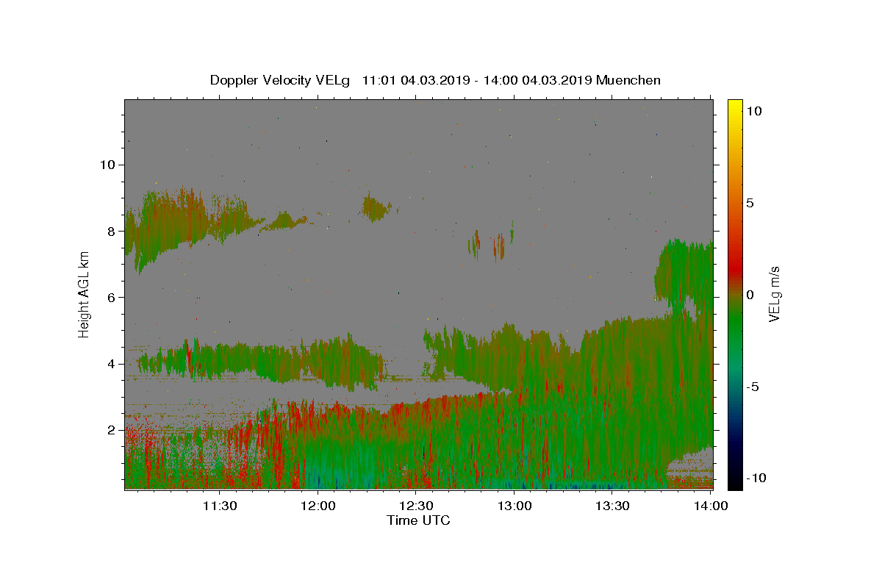Click the teal downdraft region near 12:00 at ground

pyautogui.click(x=331, y=470)
